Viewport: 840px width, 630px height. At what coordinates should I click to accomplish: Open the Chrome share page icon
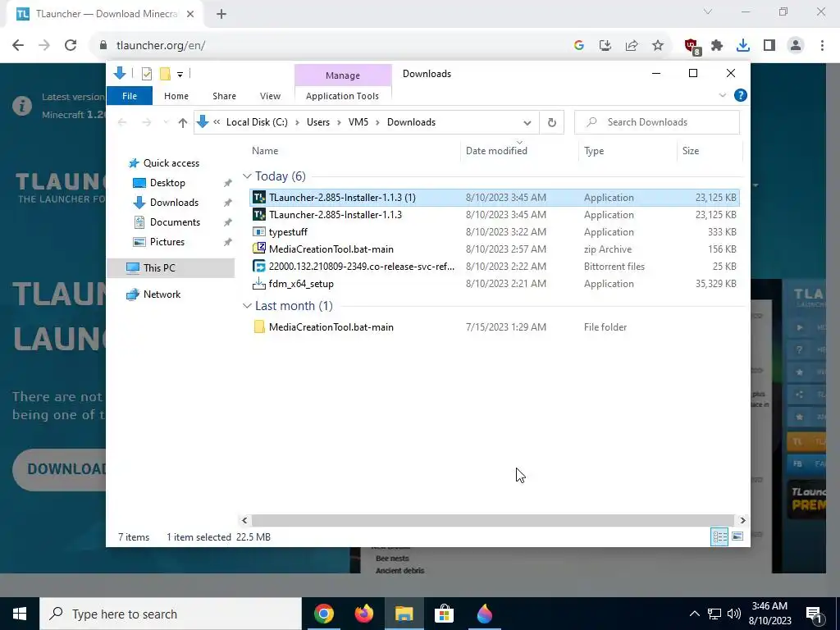click(x=632, y=46)
